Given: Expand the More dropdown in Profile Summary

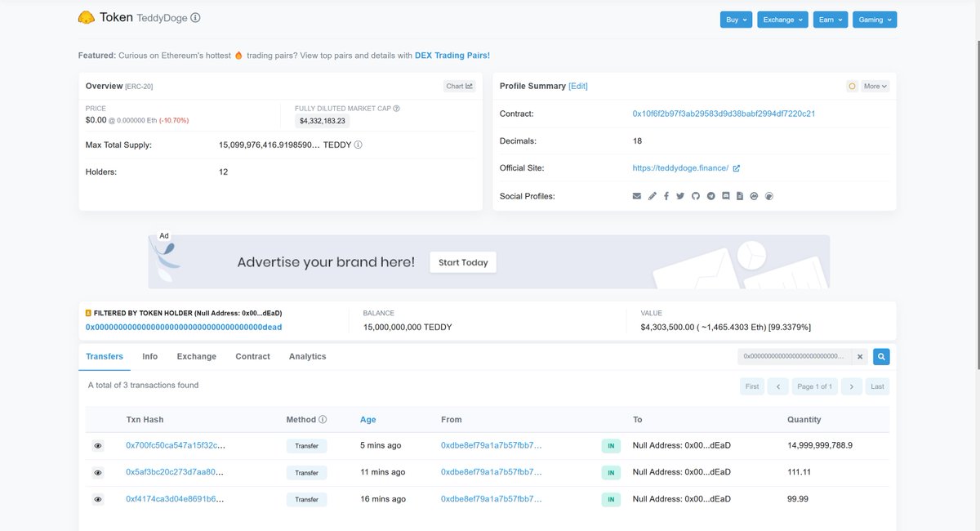Looking at the screenshot, I should click(x=875, y=86).
